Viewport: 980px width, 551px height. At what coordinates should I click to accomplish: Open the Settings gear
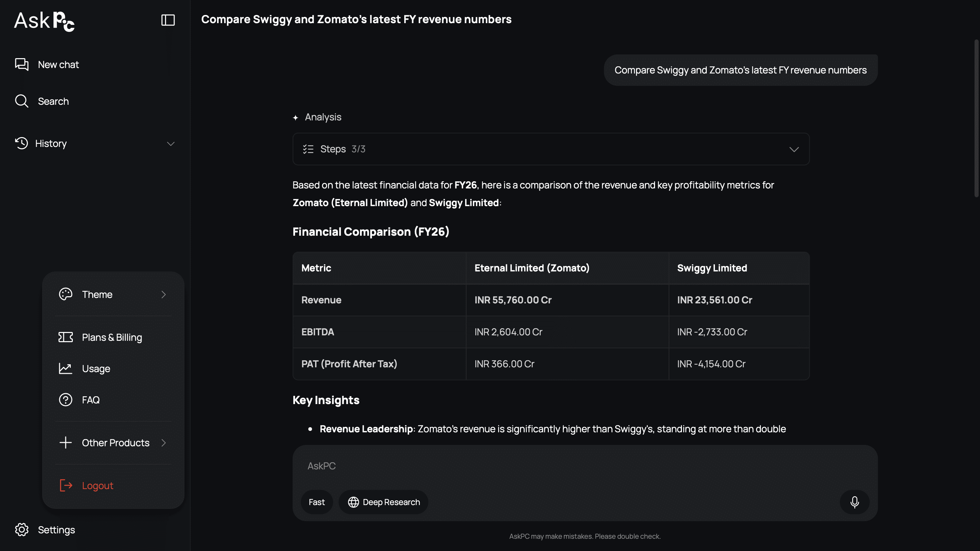22,530
